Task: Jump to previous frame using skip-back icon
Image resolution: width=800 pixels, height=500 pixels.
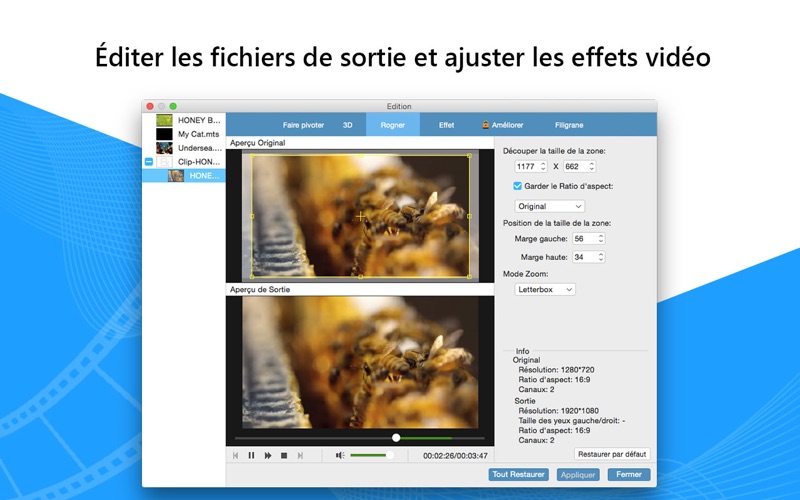Action: click(235, 456)
